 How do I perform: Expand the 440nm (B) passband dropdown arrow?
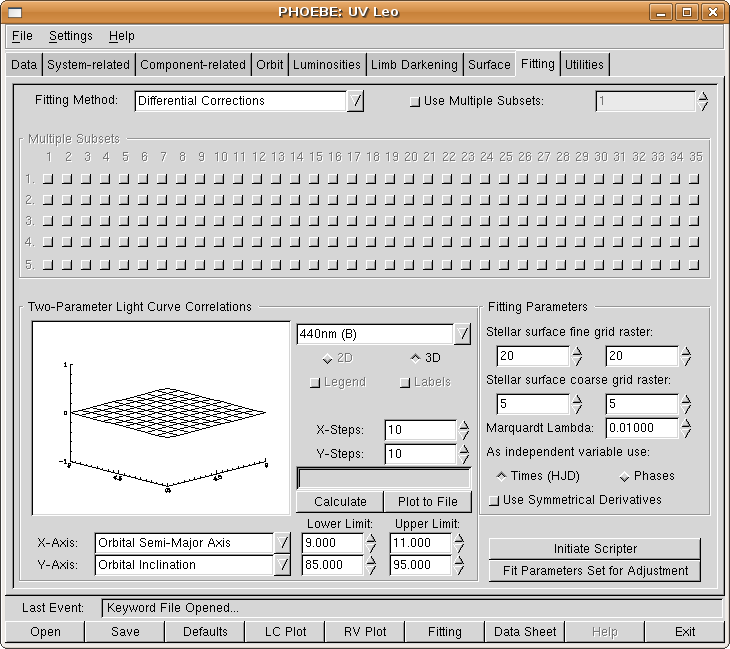tap(462, 334)
